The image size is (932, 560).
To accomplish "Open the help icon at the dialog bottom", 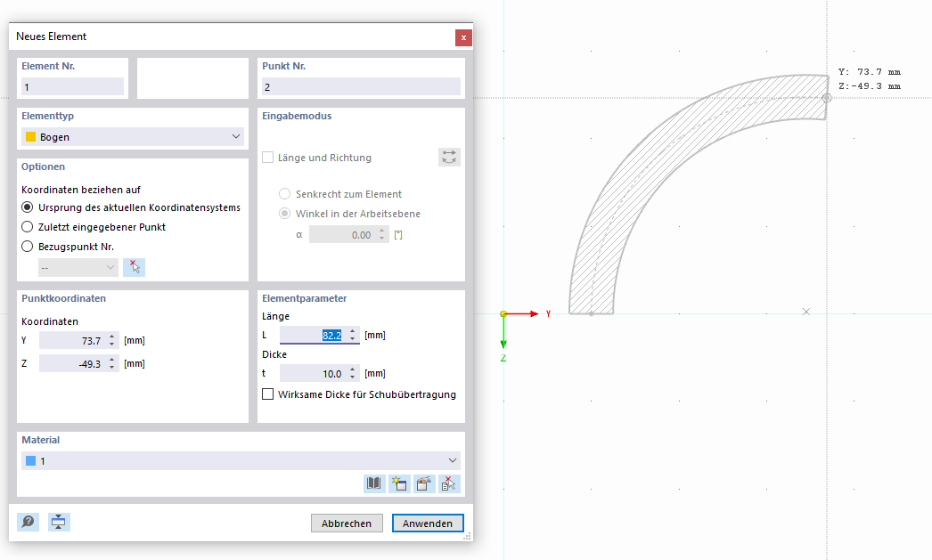I will point(28,522).
